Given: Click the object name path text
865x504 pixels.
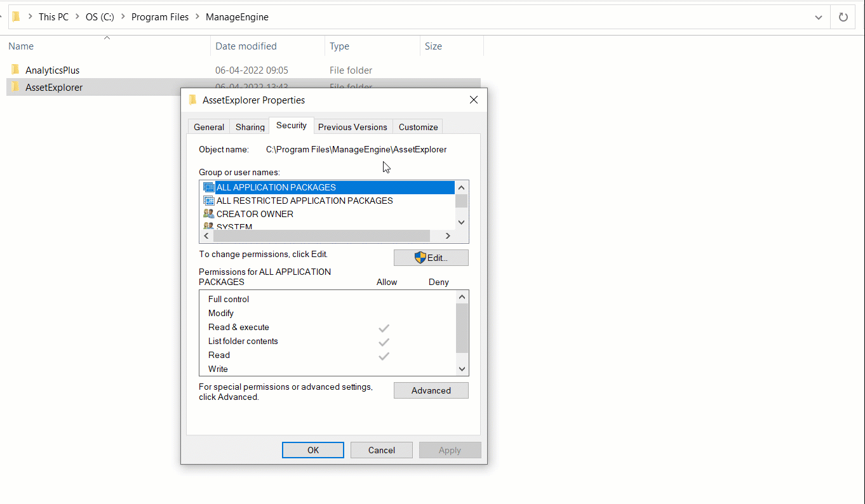Looking at the screenshot, I should [356, 150].
